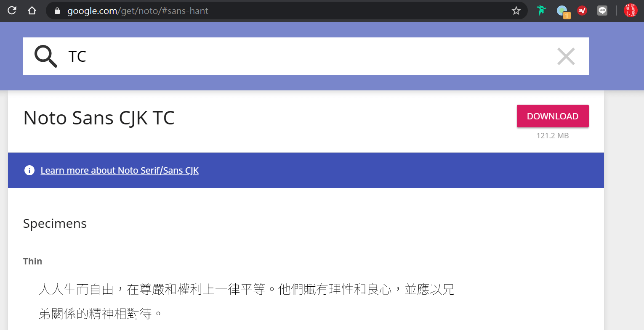Open the red ExpressVPN extension icon

pyautogui.click(x=582, y=11)
